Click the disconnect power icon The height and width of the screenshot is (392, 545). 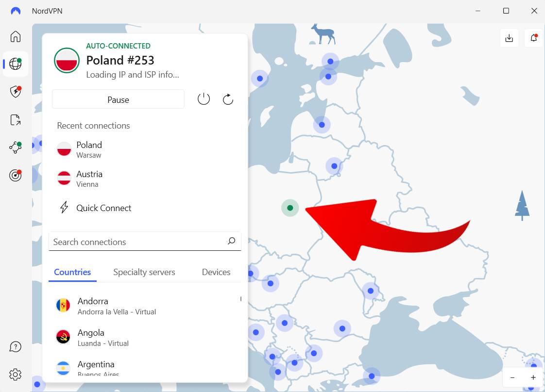click(204, 99)
